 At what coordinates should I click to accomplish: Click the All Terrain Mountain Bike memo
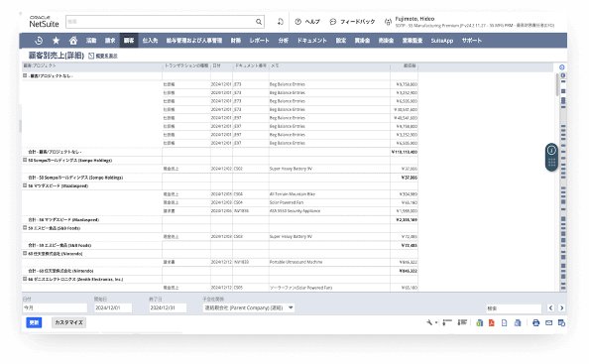(x=293, y=194)
